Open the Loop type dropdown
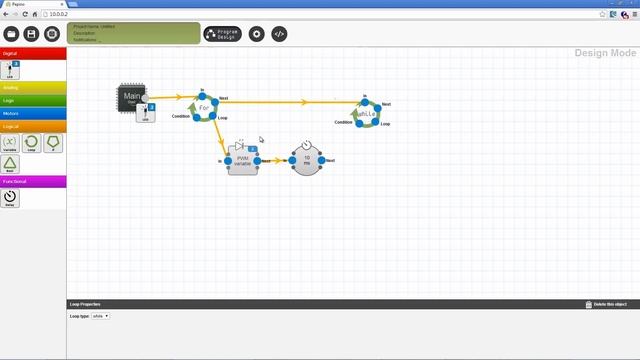 [100, 316]
